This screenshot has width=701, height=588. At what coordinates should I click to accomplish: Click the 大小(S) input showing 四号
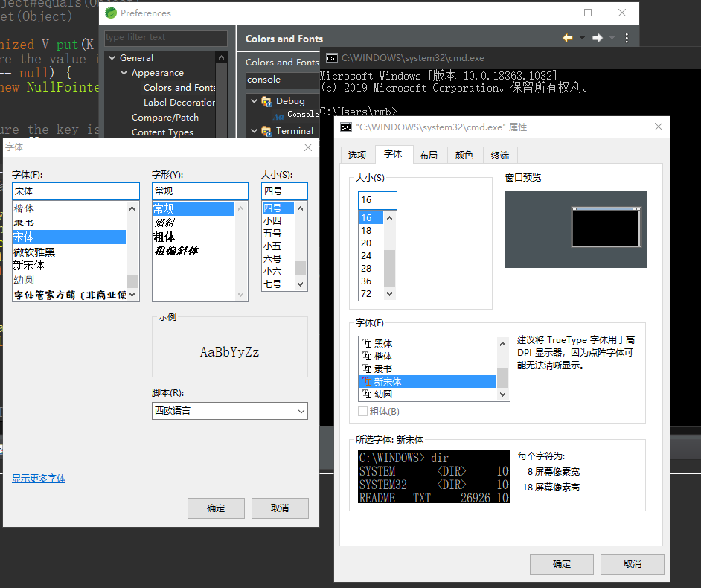point(284,191)
